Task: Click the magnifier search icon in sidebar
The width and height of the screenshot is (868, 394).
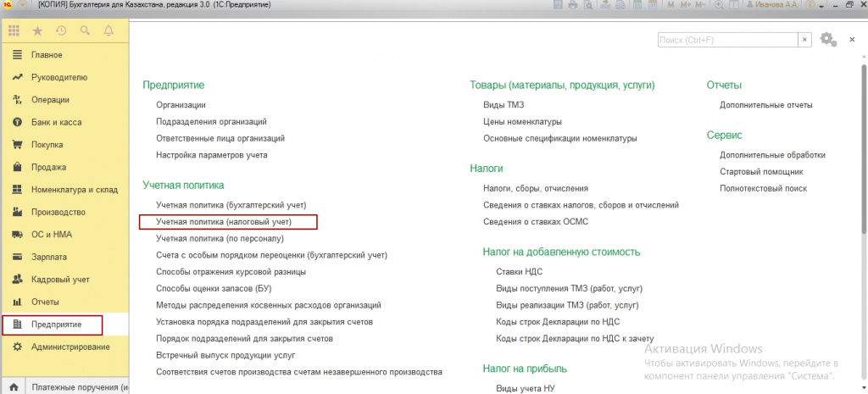Action: [x=85, y=31]
